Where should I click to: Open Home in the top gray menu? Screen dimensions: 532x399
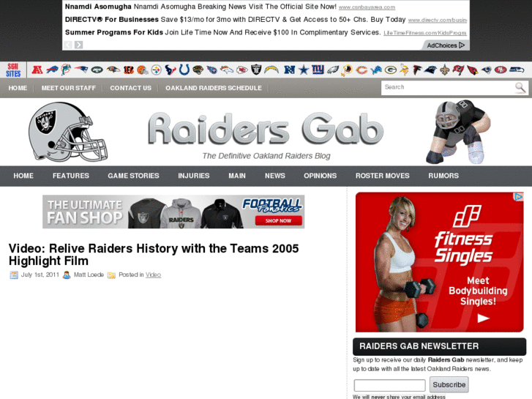pos(18,88)
